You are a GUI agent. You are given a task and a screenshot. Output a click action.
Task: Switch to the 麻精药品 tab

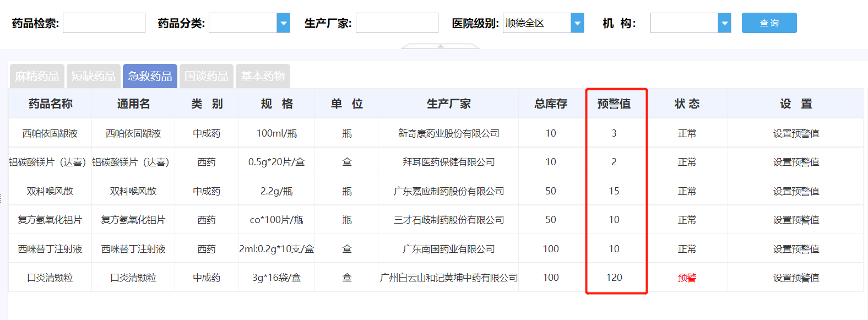click(x=37, y=76)
